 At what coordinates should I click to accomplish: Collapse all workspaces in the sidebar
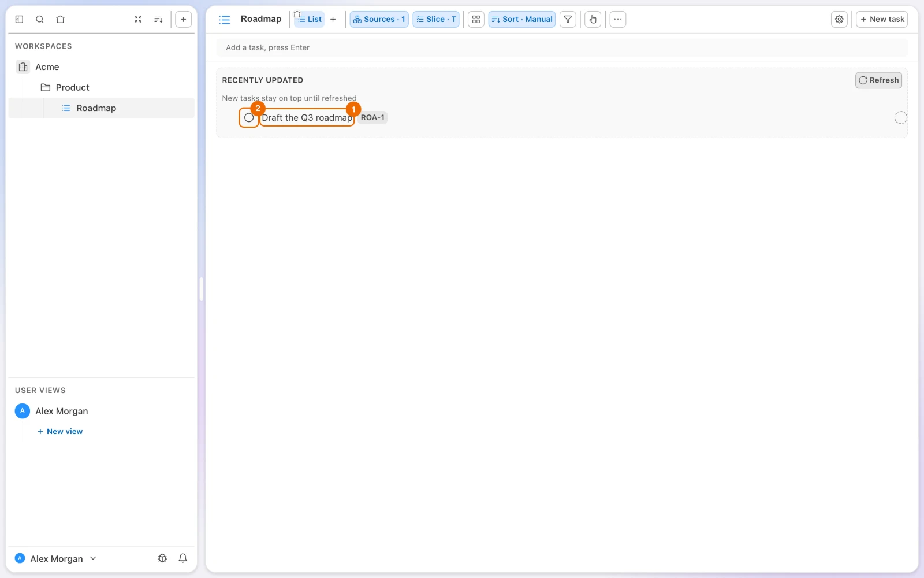pos(138,19)
